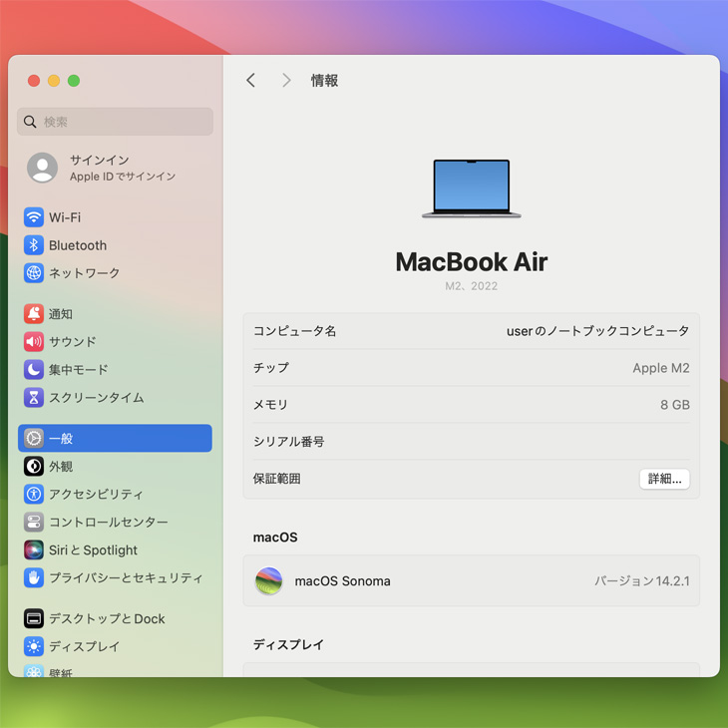Click the computer name value field
The height and width of the screenshot is (728, 728).
pyautogui.click(x=597, y=331)
